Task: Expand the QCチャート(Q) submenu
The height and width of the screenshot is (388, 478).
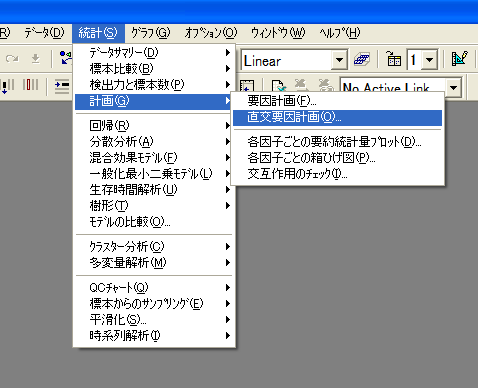Action: (x=154, y=287)
